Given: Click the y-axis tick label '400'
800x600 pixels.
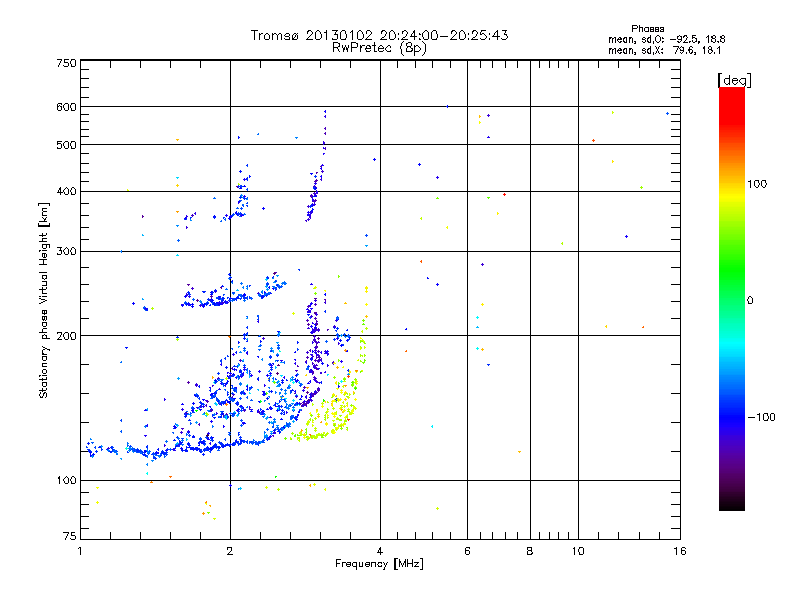Looking at the screenshot, I should tap(66, 192).
